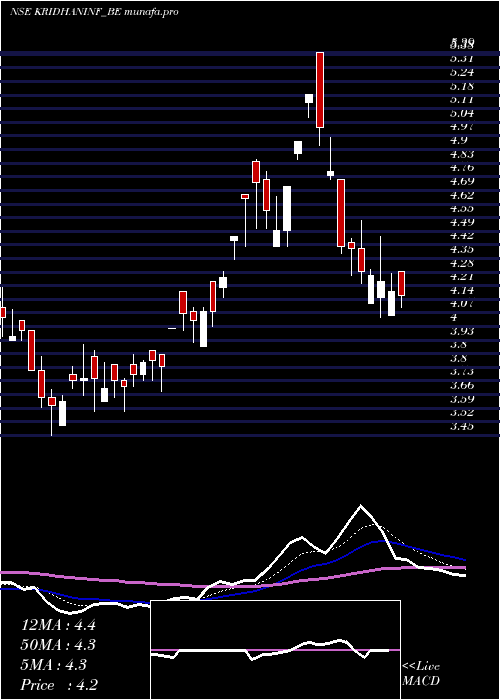
Task: Select the 3.45 price axis label
Action: pyautogui.click(x=462, y=427)
